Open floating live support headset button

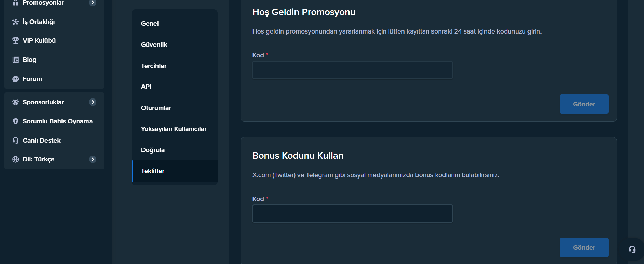(632, 249)
